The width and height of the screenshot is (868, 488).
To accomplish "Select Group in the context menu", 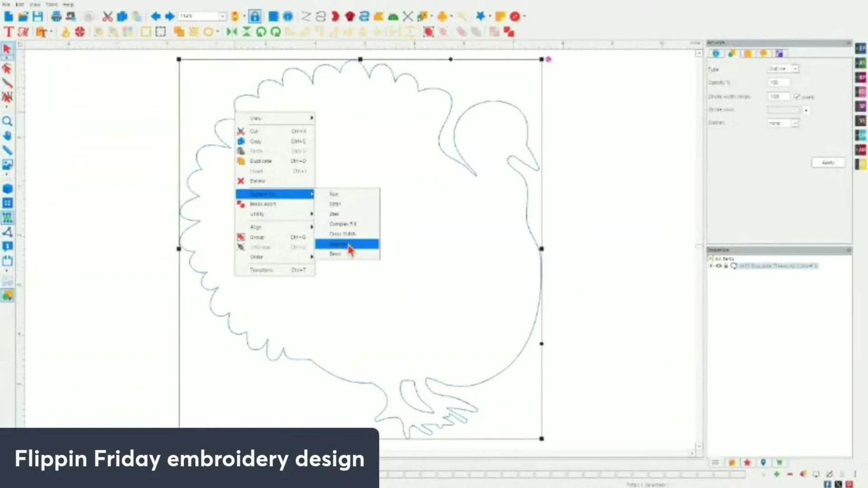I will point(257,237).
